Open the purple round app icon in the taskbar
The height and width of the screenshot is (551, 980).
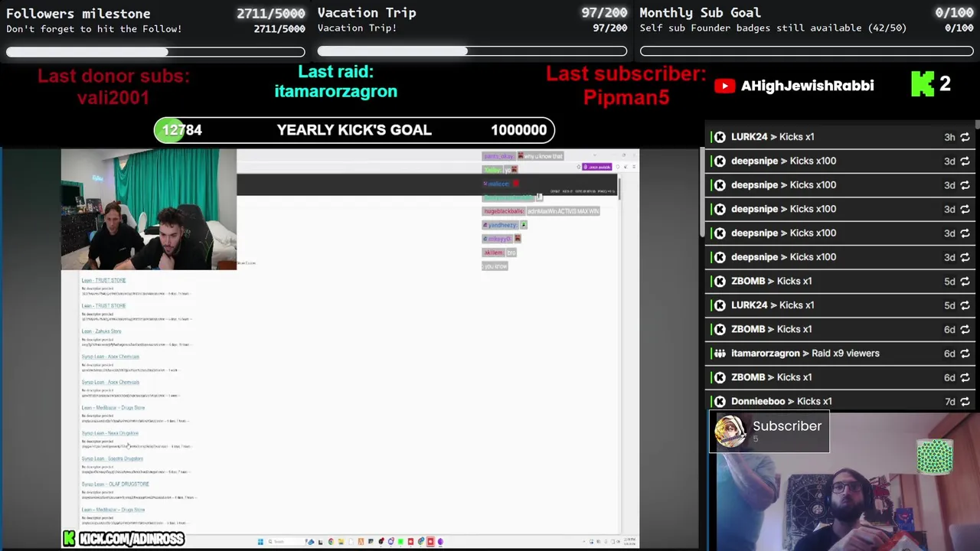click(440, 542)
